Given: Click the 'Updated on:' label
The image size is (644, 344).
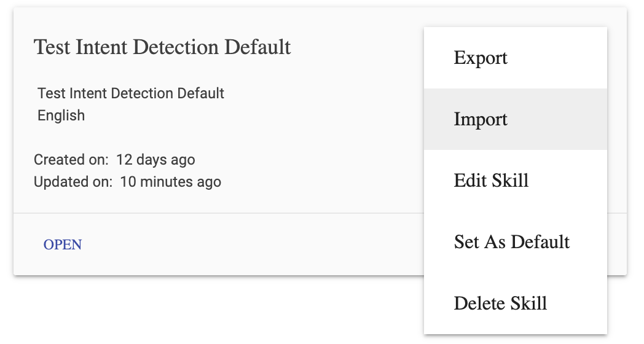Looking at the screenshot, I should [73, 182].
